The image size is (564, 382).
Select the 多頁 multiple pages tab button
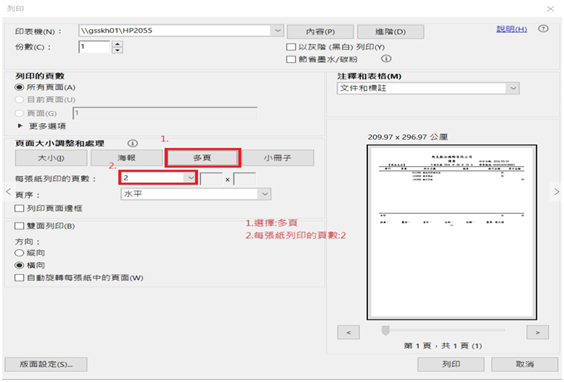(203, 158)
